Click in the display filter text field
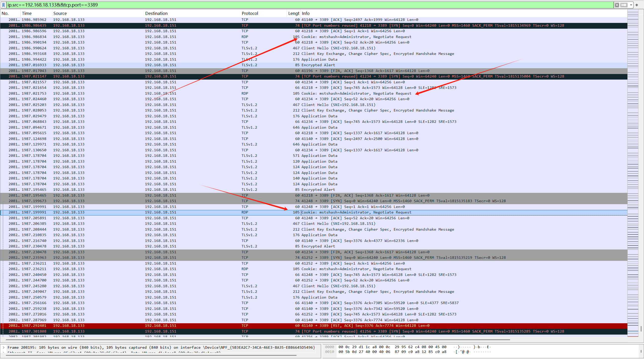 tap(302, 5)
